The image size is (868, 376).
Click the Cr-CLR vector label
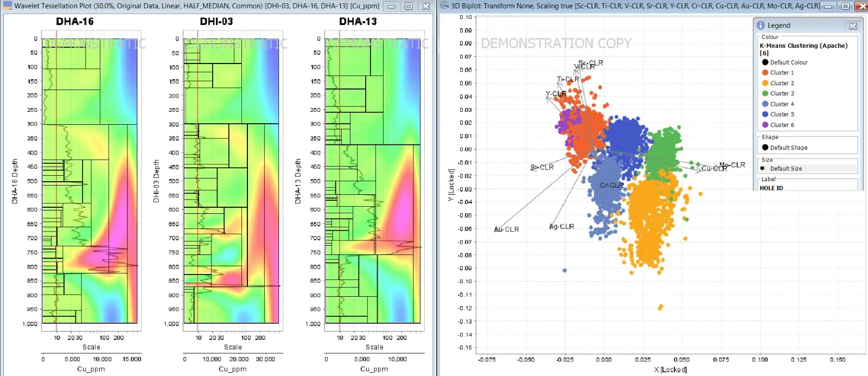pyautogui.click(x=612, y=186)
